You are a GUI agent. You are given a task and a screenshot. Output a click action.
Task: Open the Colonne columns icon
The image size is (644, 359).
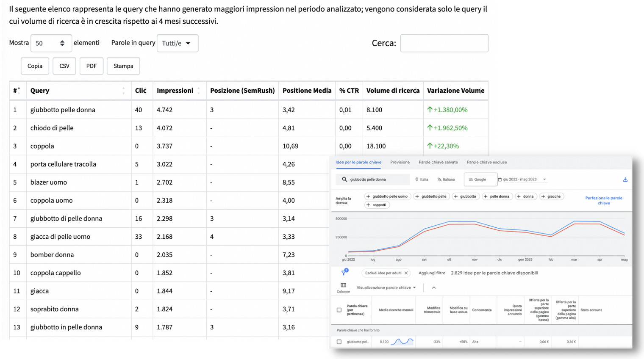pyautogui.click(x=343, y=285)
